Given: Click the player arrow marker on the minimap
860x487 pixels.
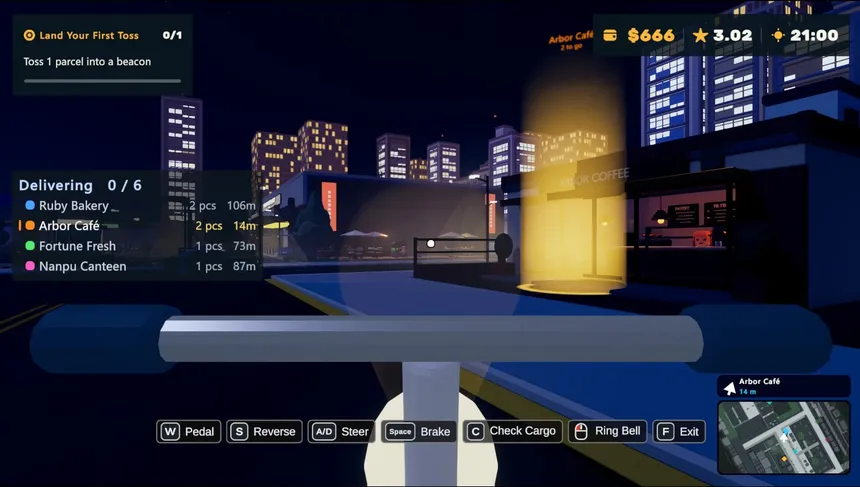Looking at the screenshot, I should pyautogui.click(x=784, y=437).
